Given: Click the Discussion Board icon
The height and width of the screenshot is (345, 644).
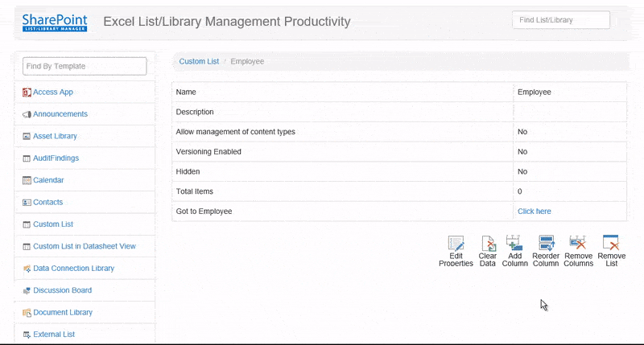Looking at the screenshot, I should (x=27, y=291).
